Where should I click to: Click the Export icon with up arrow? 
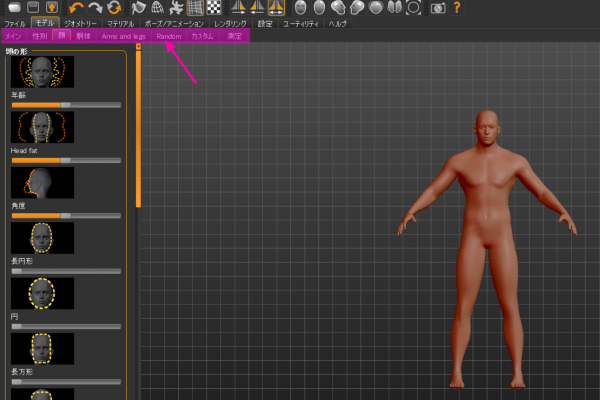click(x=52, y=8)
